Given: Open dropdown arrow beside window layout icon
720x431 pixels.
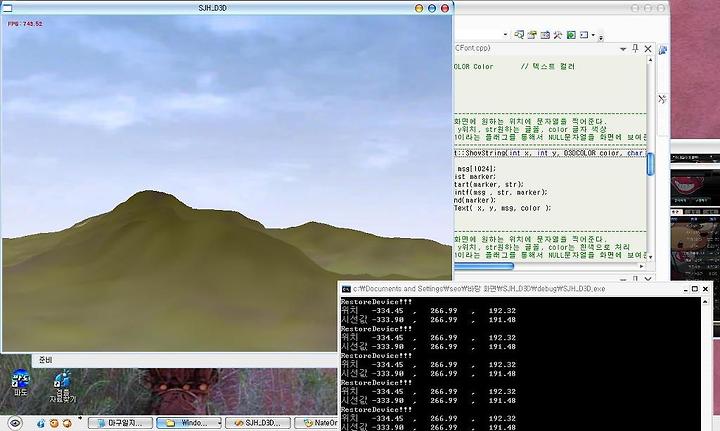Looking at the screenshot, I should (593, 35).
